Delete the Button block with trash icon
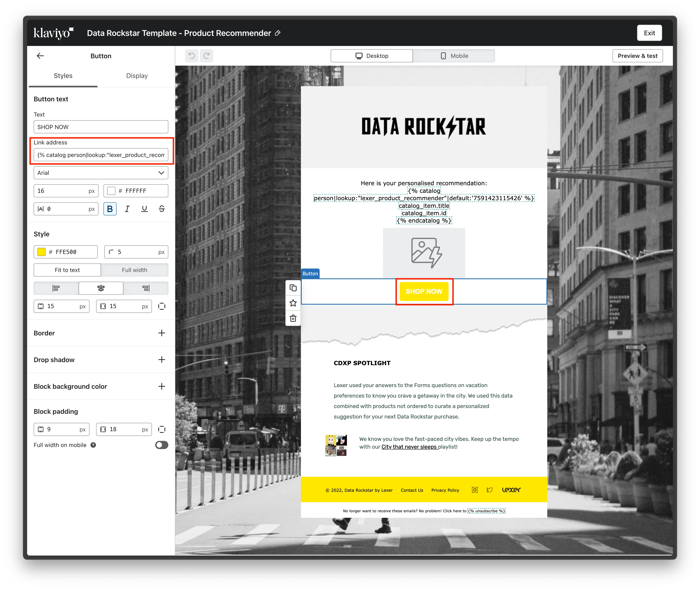Viewport: 700px width, 590px height. (293, 318)
